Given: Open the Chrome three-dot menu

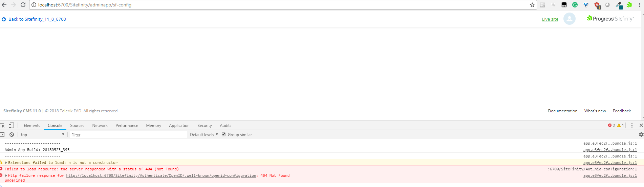Looking at the screenshot, I should [x=639, y=5].
